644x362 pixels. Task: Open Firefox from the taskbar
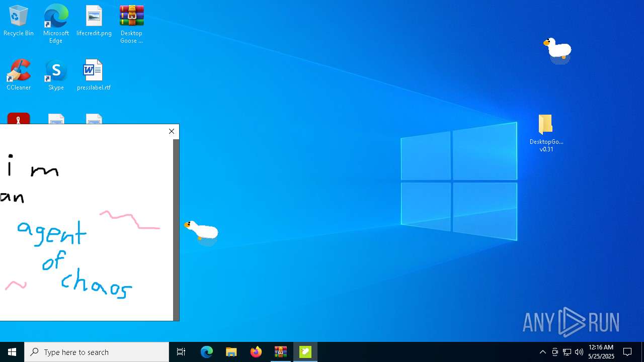[x=256, y=352]
